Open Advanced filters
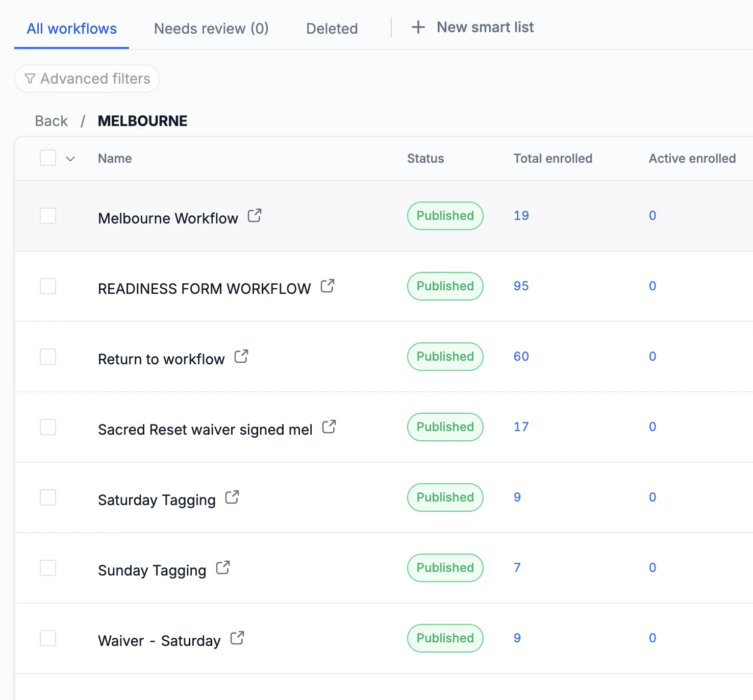The image size is (753, 700). [87, 79]
